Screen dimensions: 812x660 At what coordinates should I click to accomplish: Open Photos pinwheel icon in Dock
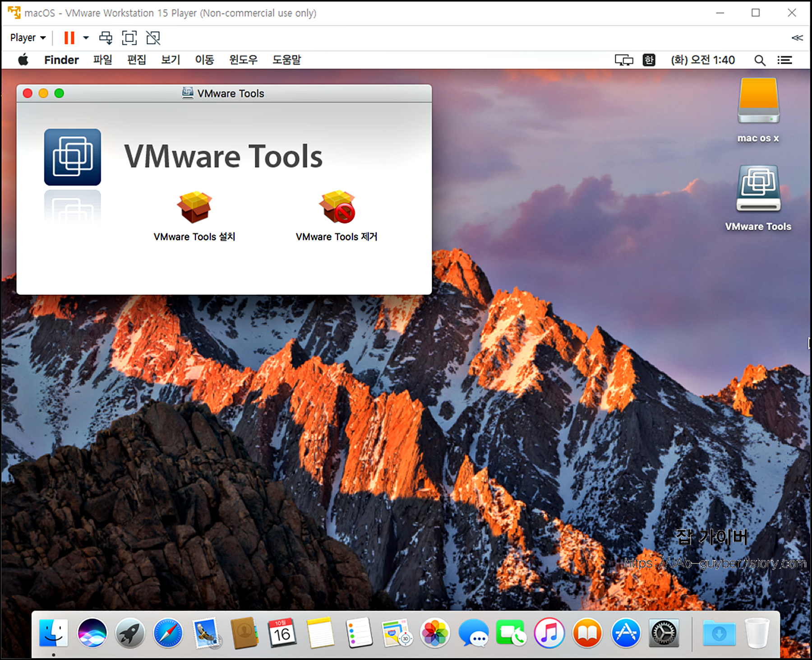click(435, 633)
